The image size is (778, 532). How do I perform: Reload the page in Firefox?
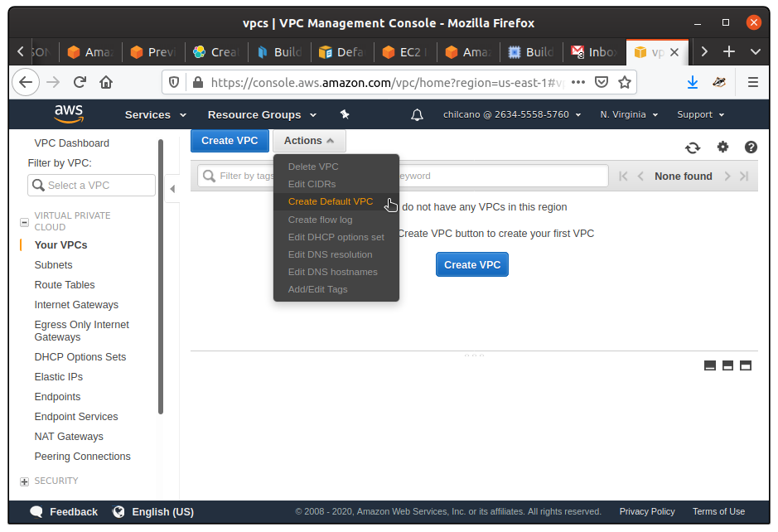pos(80,82)
